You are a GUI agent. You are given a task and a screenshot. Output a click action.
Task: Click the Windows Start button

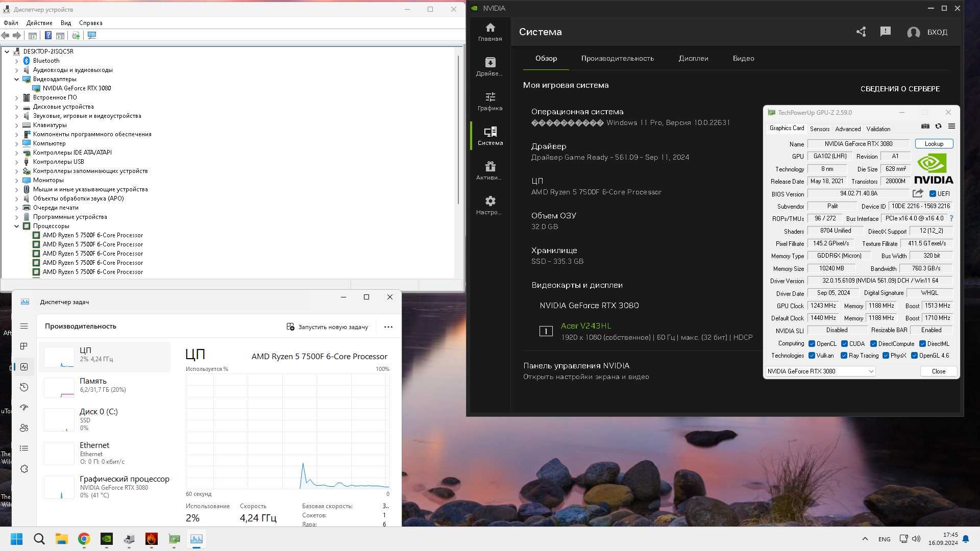[x=16, y=539]
